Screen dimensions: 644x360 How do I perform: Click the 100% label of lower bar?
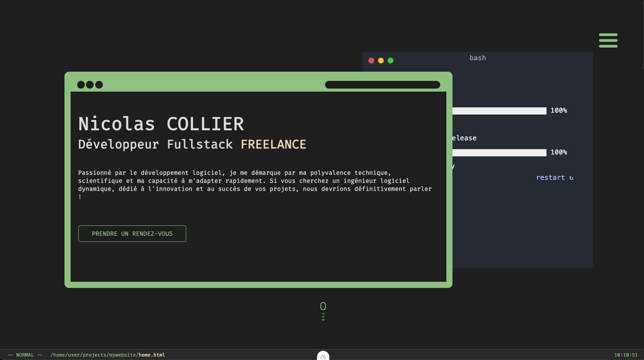[559, 152]
